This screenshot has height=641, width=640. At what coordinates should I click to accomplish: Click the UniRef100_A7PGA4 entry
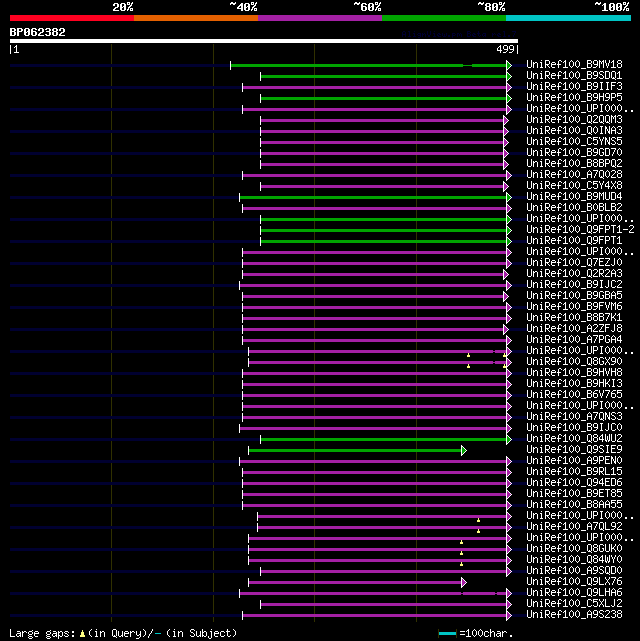(x=574, y=340)
